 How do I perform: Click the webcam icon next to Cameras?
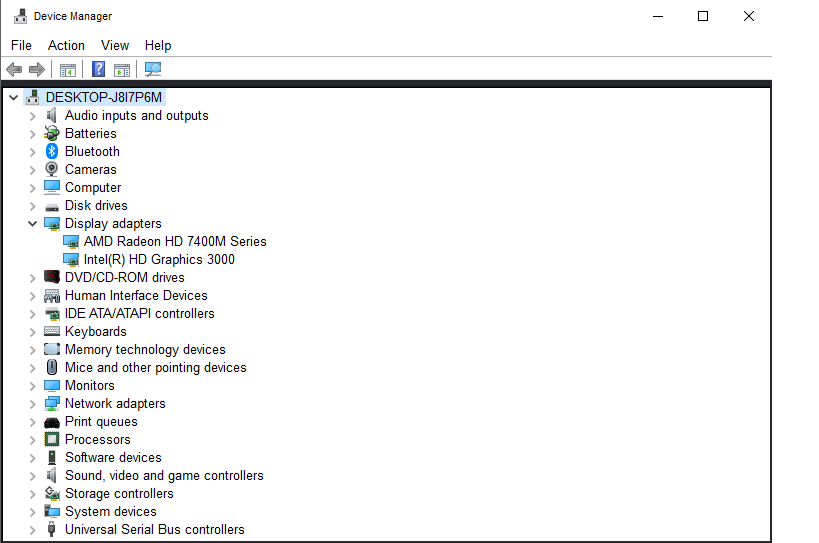point(52,169)
